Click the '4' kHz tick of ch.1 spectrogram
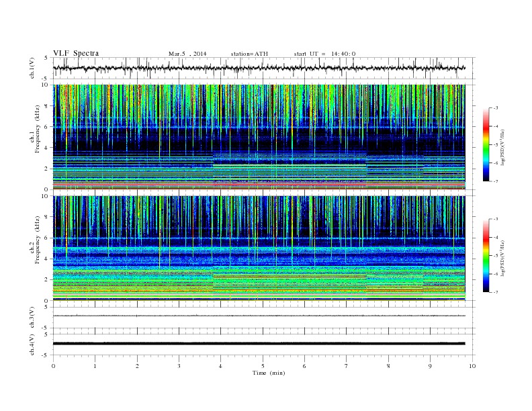532x411 pixels. [46, 148]
